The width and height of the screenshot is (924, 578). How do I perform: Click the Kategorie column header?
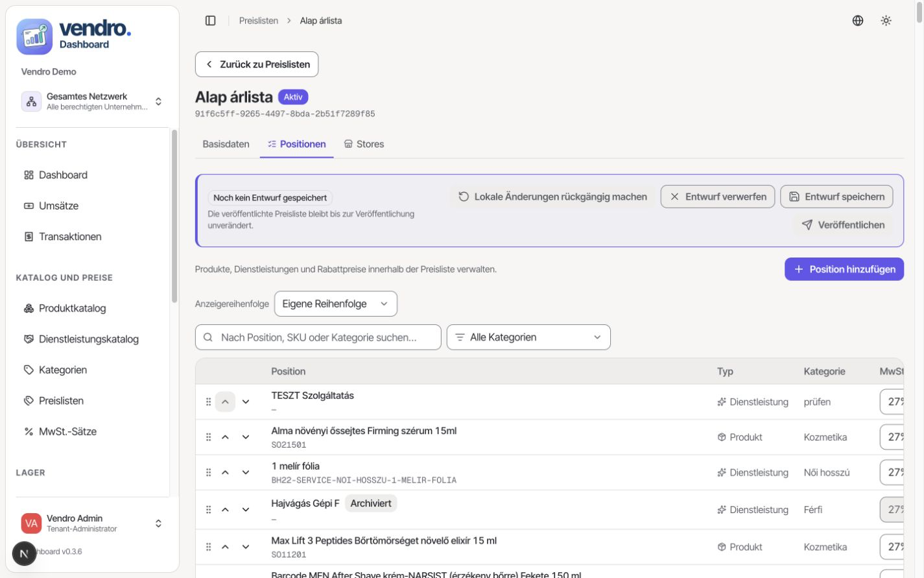824,372
